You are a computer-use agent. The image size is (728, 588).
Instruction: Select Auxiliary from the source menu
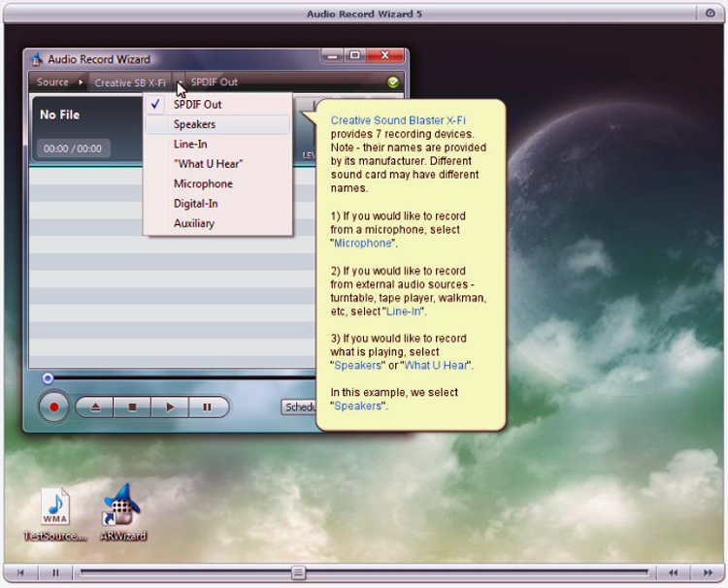217,223
